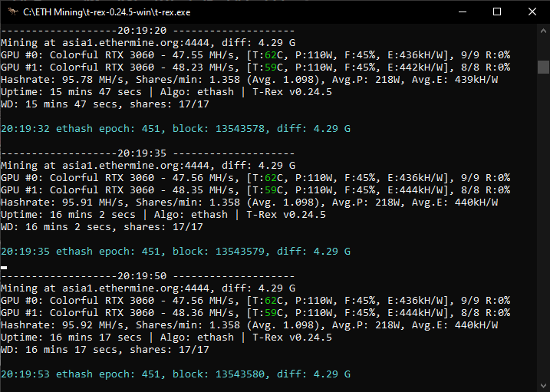This screenshot has height=392, width=550.
Task: Click GPU #1 line showing 48.36 MH/s
Action: coord(255,313)
